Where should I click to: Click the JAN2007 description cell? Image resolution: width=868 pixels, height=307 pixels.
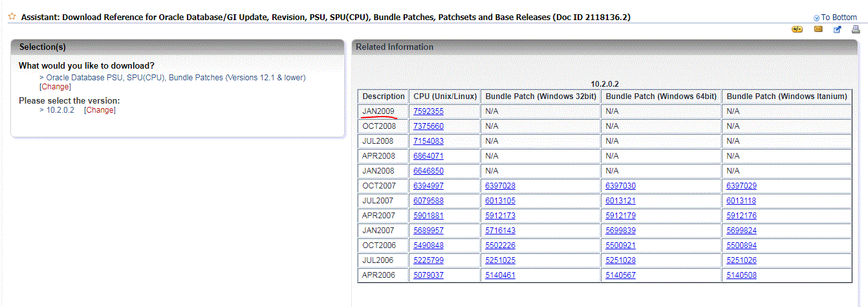[384, 231]
